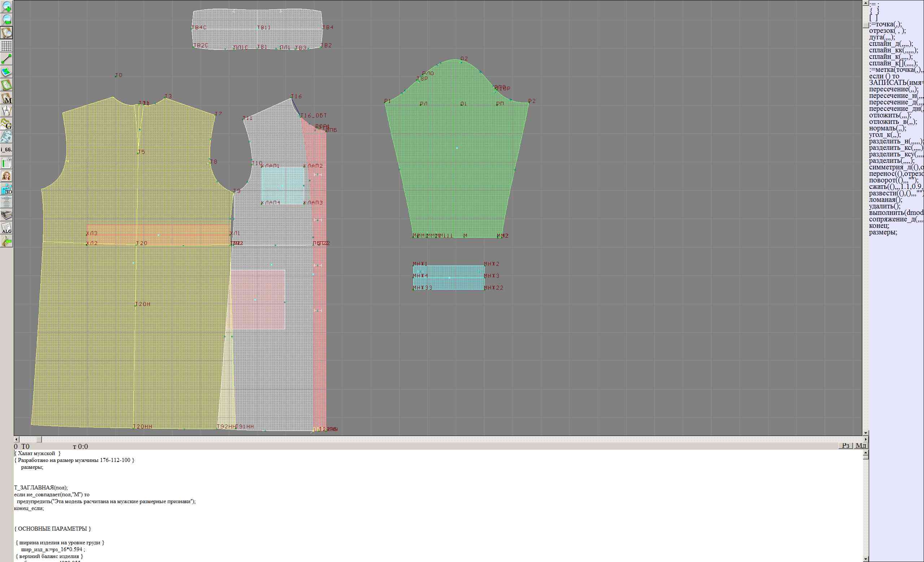
Task: Click the horizontal scrollbar thumb under canvas
Action: tap(39, 439)
